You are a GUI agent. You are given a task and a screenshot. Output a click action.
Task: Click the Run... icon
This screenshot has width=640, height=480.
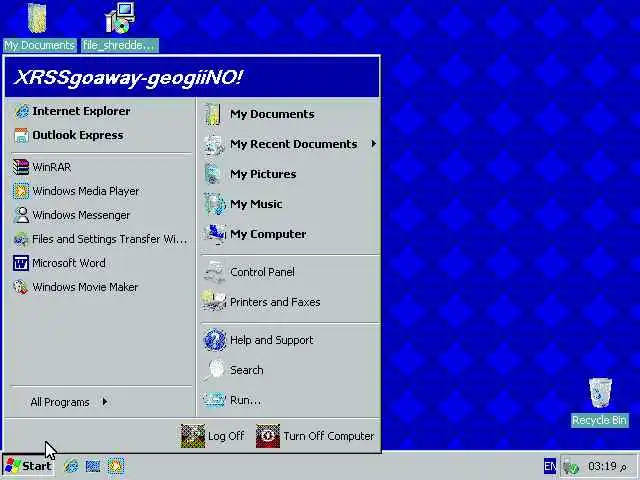214,400
